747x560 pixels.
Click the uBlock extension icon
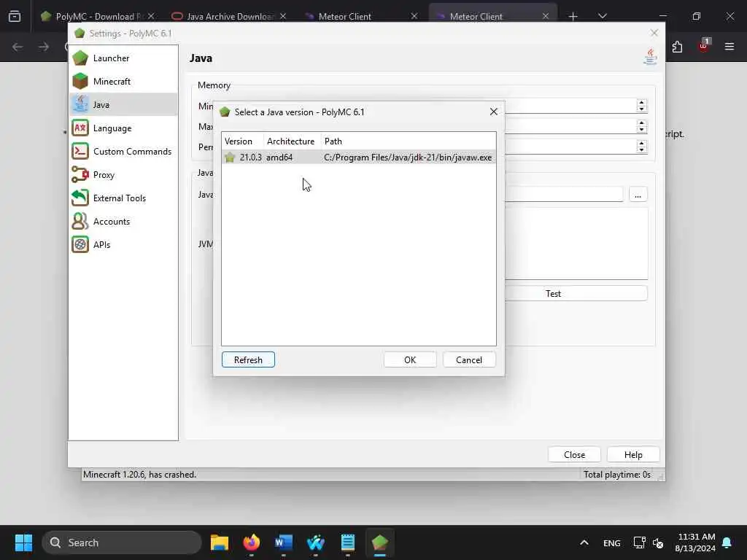coord(704,46)
